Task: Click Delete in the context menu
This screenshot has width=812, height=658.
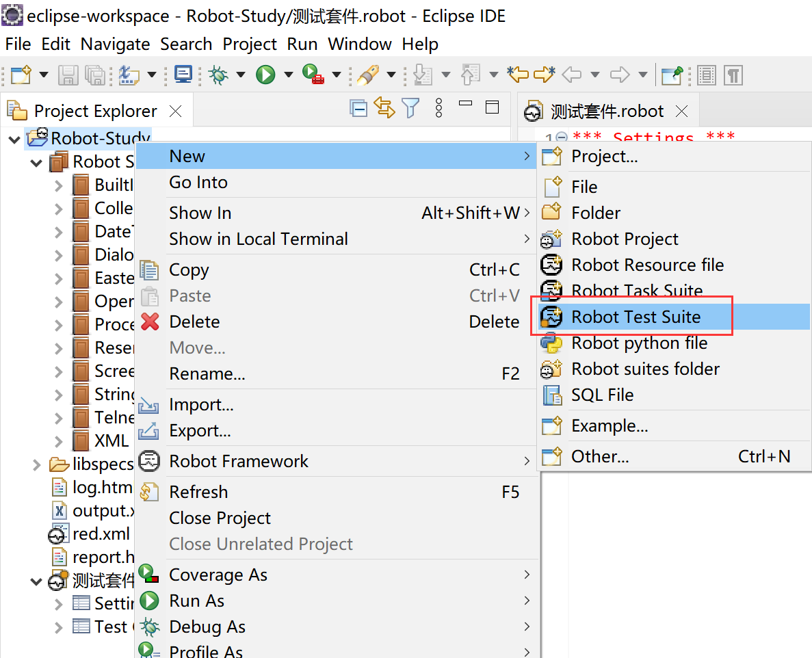Action: 336,321
